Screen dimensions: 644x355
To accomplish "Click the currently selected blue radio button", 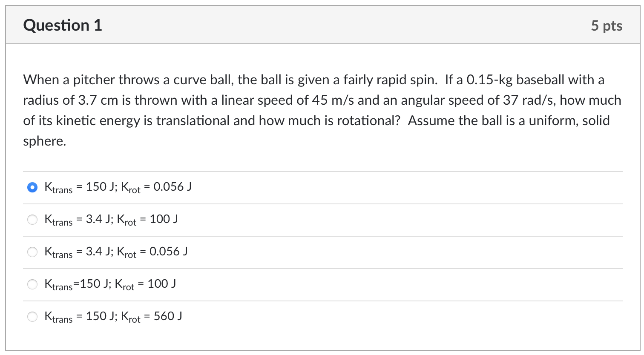I will [32, 187].
